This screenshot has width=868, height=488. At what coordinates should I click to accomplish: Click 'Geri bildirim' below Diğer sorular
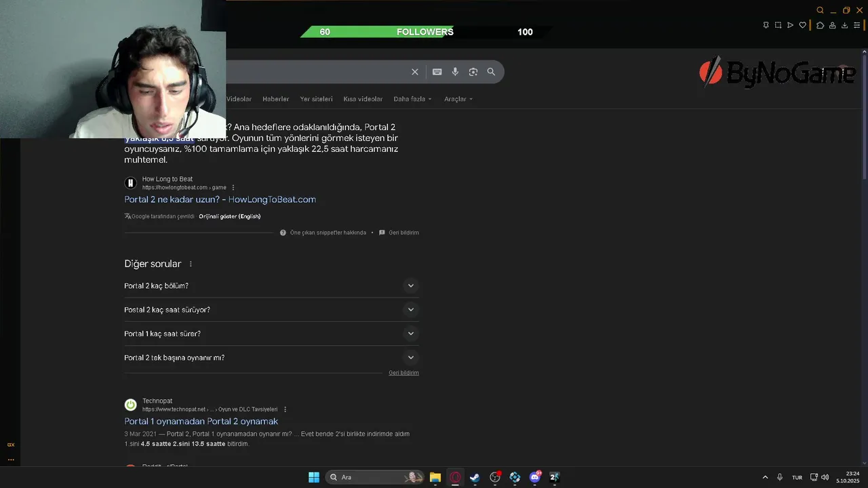(x=403, y=373)
